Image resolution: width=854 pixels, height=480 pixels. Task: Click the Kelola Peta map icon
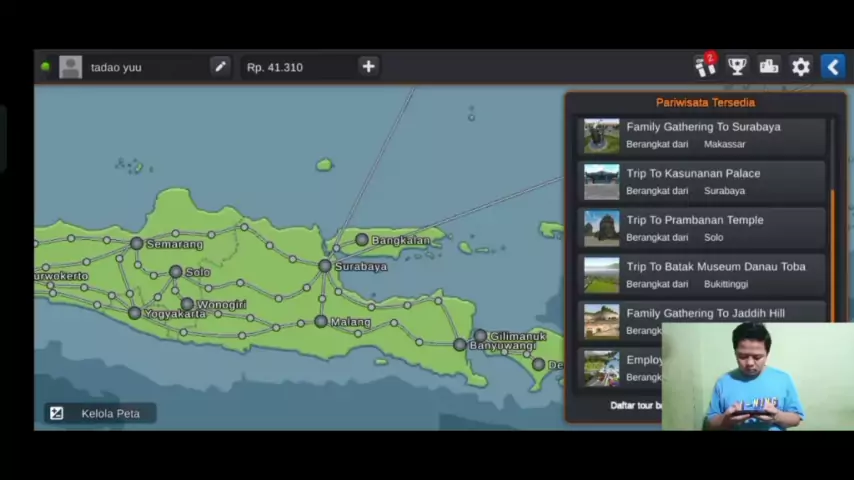pyautogui.click(x=57, y=413)
